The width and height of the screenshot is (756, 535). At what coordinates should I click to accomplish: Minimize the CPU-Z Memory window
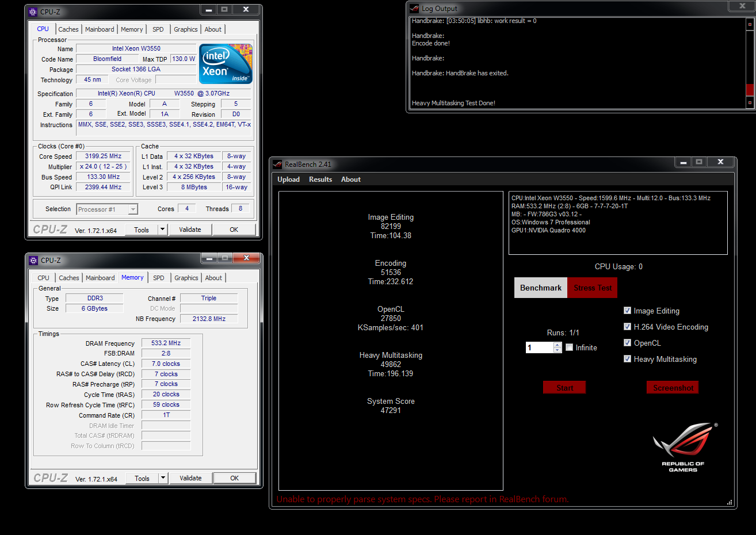pyautogui.click(x=209, y=258)
